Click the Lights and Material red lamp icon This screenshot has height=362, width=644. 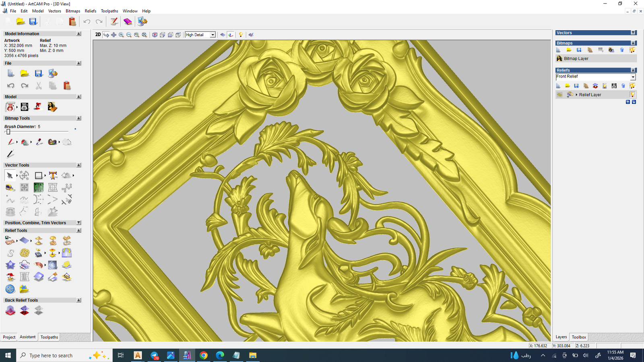38,107
